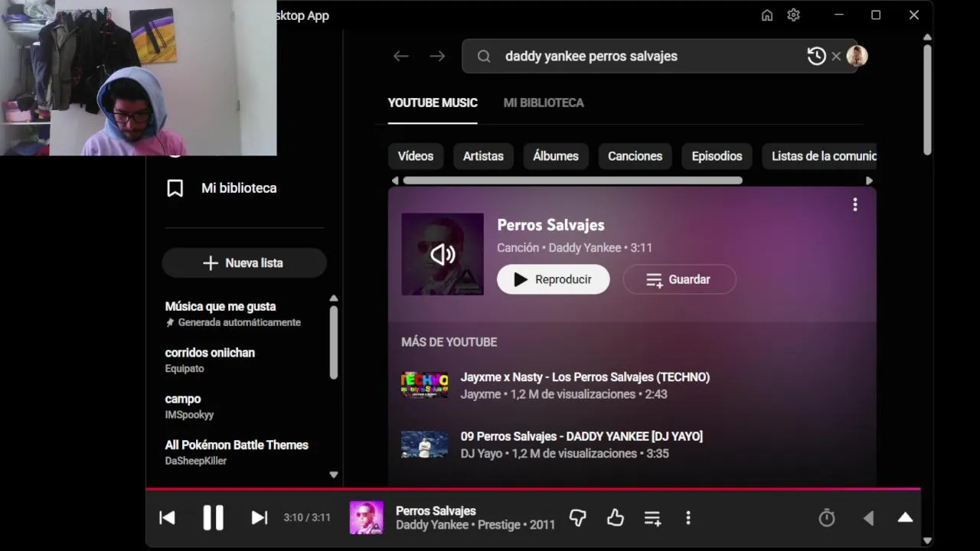980x551 pixels.
Task: Click Perros Salvajes title in player bar
Action: [x=436, y=510]
